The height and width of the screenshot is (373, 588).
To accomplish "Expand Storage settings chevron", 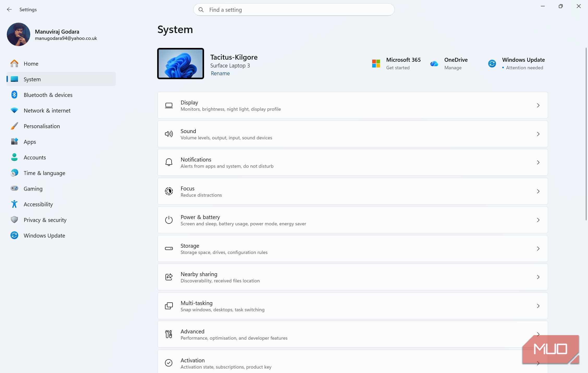I will point(538,248).
